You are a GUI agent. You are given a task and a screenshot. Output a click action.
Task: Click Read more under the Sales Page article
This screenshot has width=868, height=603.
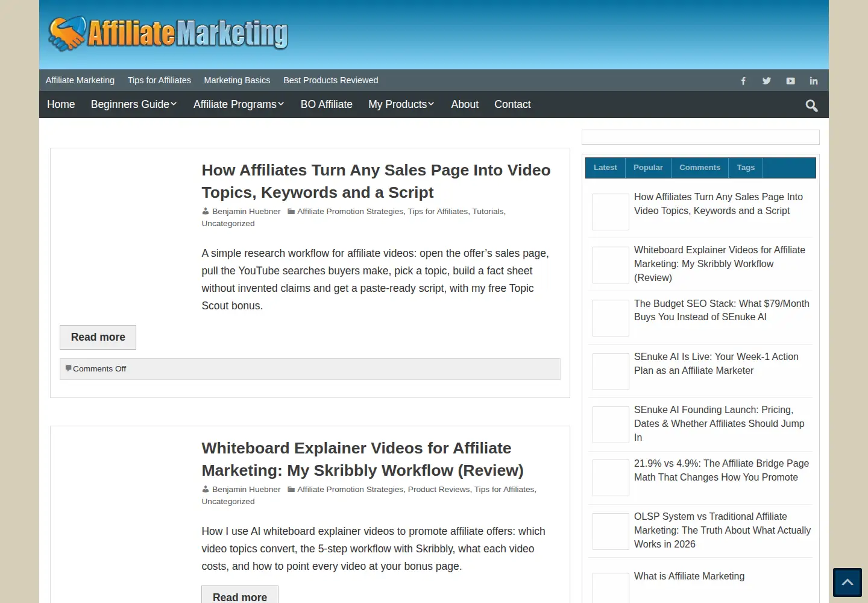(x=98, y=337)
